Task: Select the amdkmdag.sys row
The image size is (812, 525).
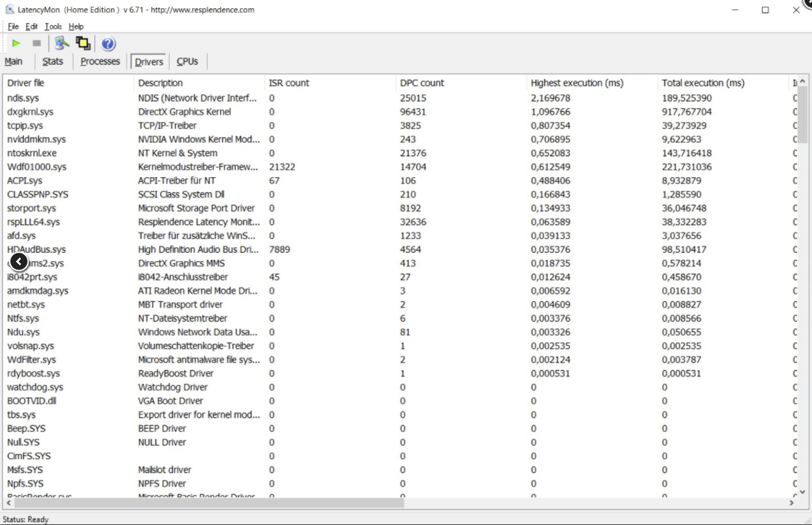Action: [400, 291]
